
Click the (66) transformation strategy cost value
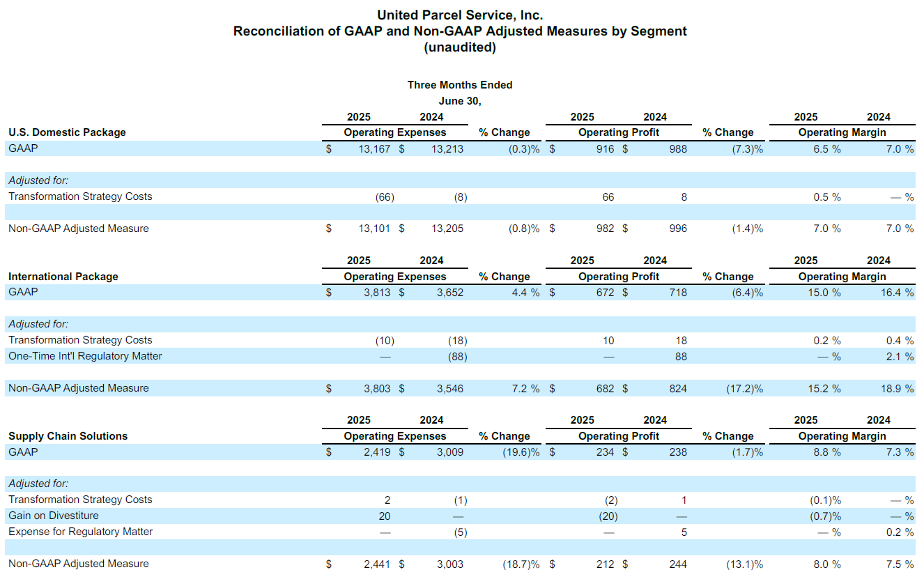(385, 197)
